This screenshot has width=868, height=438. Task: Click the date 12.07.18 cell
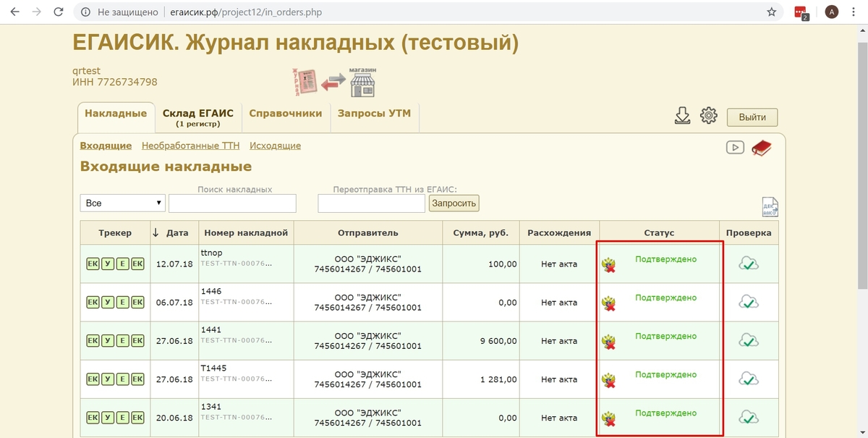174,264
